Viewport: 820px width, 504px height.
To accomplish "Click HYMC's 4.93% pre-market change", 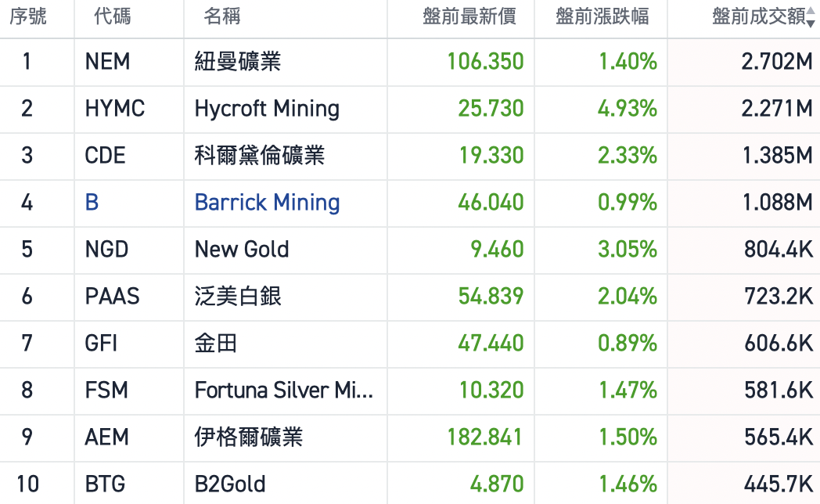I will 627,108.
